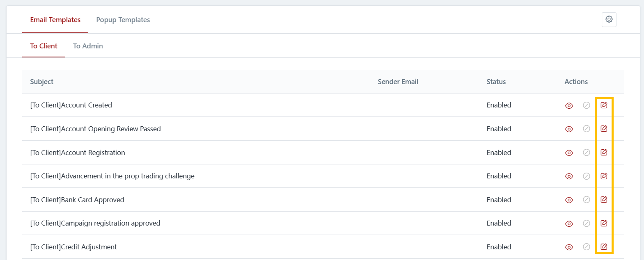The width and height of the screenshot is (644, 260).
Task: Disable the Account Created template
Action: point(587,105)
